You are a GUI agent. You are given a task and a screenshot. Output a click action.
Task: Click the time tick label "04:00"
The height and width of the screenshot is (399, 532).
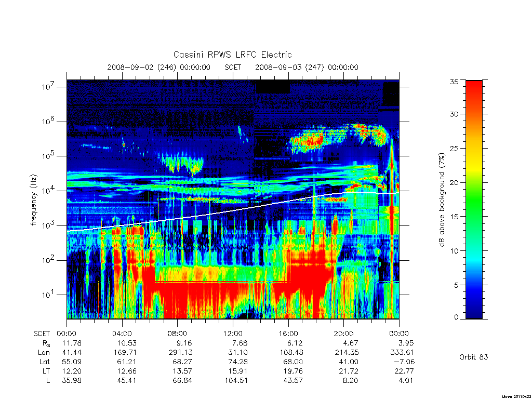click(122, 334)
